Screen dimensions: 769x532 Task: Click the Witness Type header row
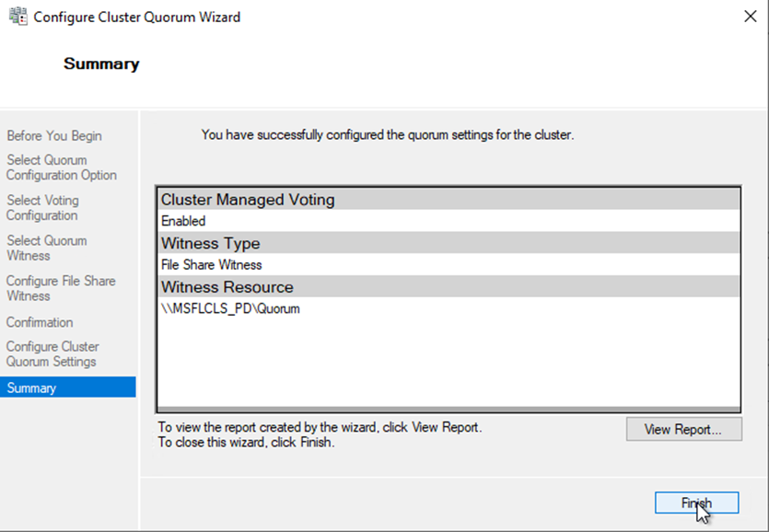pos(449,243)
